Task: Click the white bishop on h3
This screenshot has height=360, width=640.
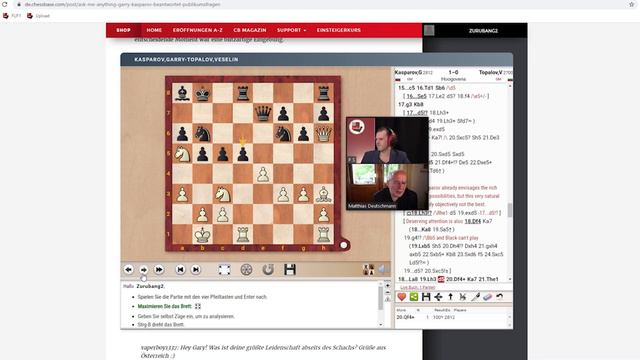Action: 324,195
